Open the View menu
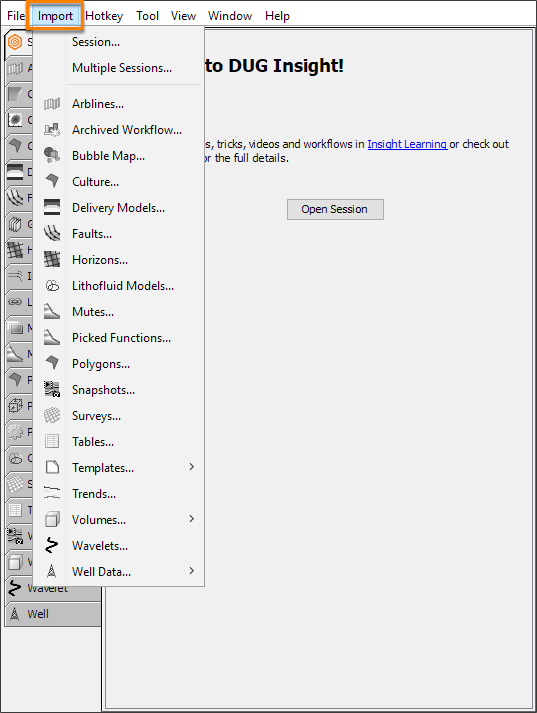Viewport: 537px width, 713px height. tap(183, 16)
